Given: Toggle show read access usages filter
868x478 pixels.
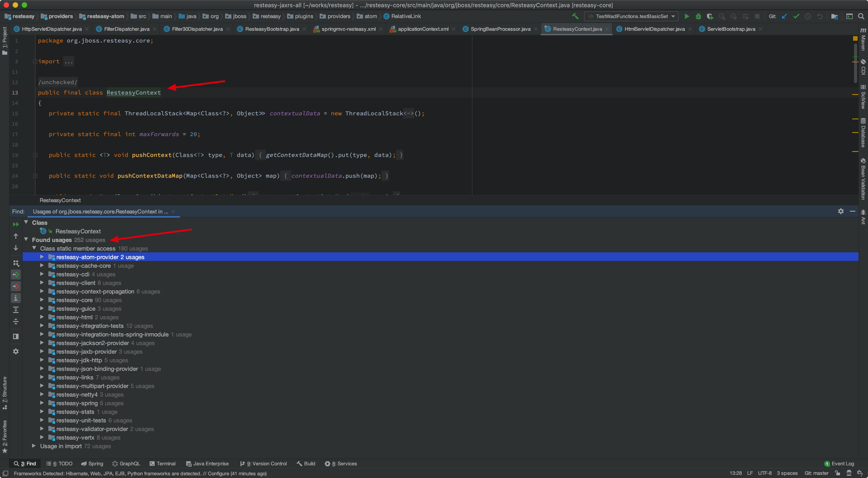Looking at the screenshot, I should (16, 274).
